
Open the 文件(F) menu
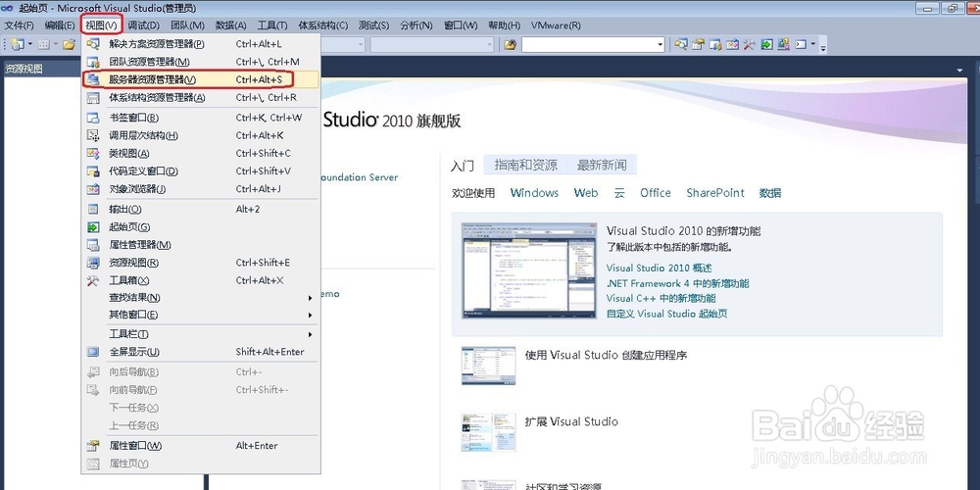pos(20,25)
